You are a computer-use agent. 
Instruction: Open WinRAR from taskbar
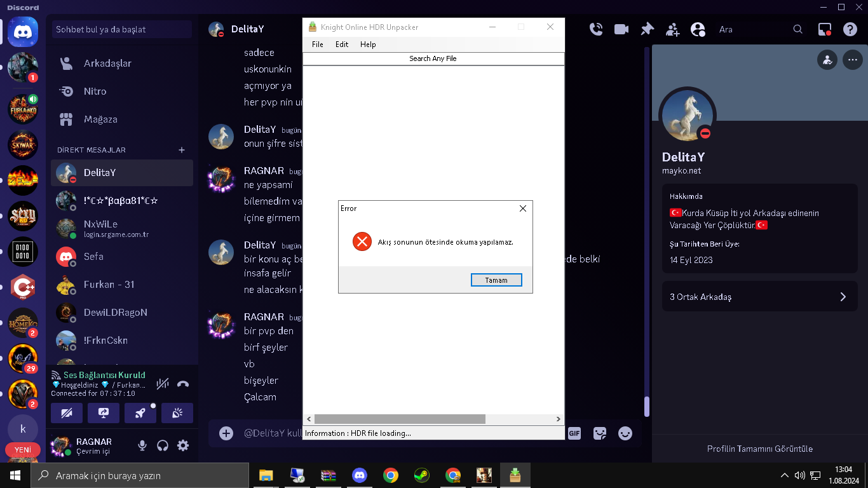click(328, 475)
